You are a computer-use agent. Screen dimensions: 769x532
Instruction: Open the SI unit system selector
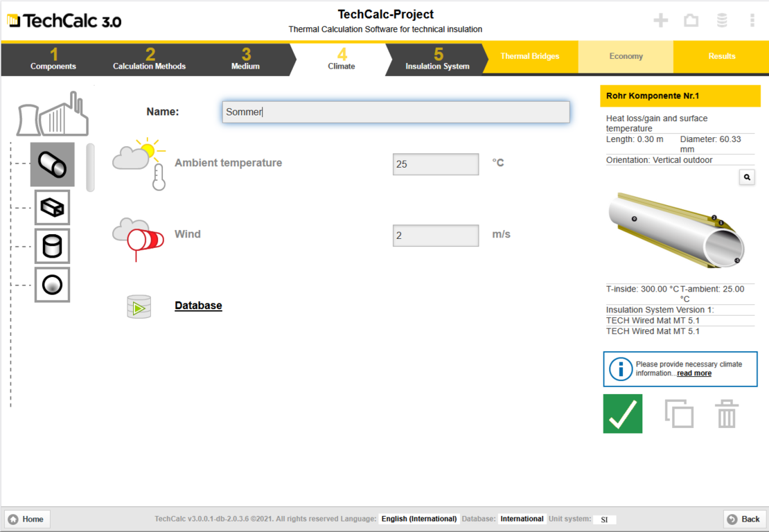click(604, 520)
